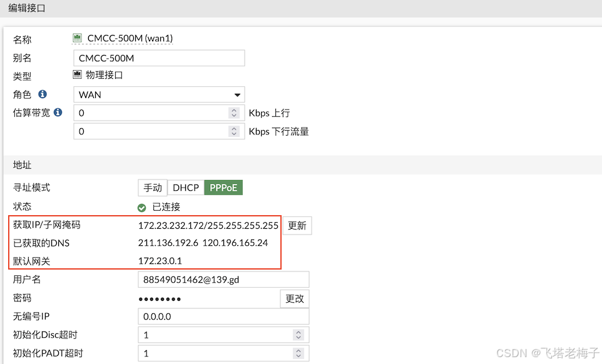Click DNS address 120.196.165.24

(x=235, y=243)
